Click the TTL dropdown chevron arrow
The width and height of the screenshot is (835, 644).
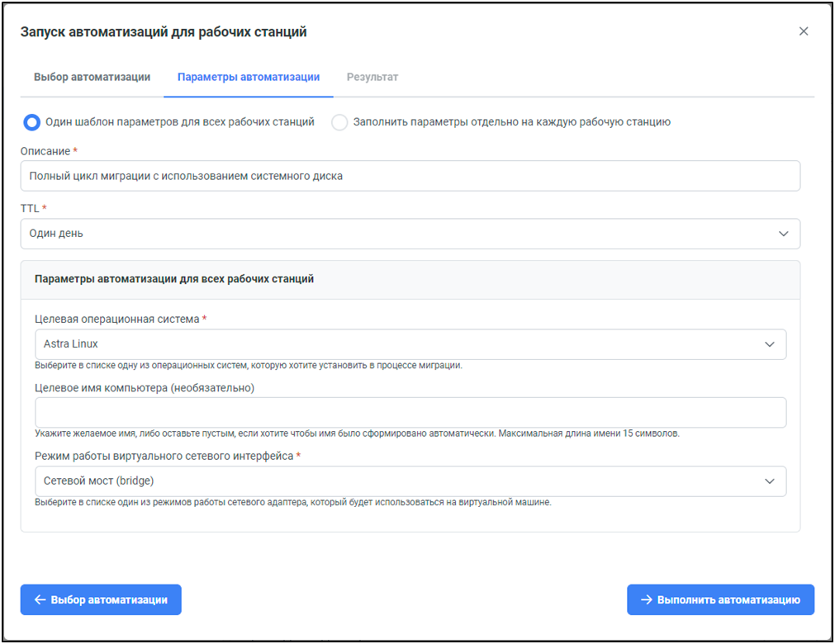[784, 234]
